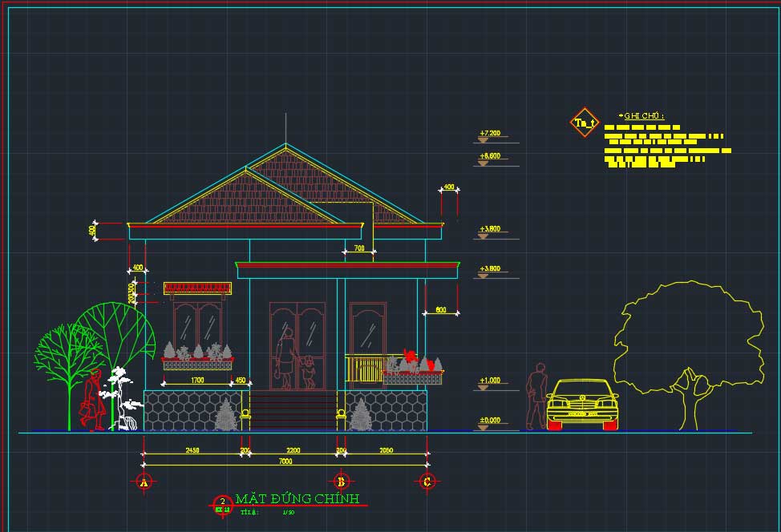Click the MẶT ĐỨNG CHÍNH title text
781x532 pixels.
(x=297, y=499)
